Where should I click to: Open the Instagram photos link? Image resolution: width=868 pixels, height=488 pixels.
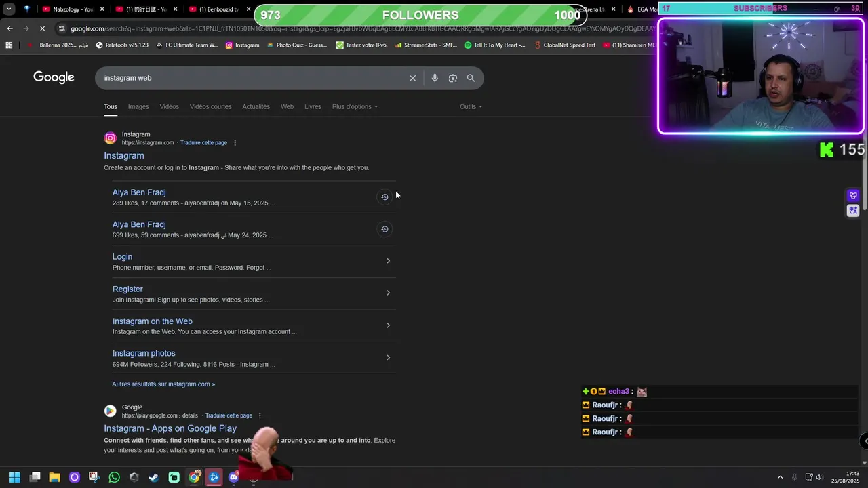click(144, 353)
